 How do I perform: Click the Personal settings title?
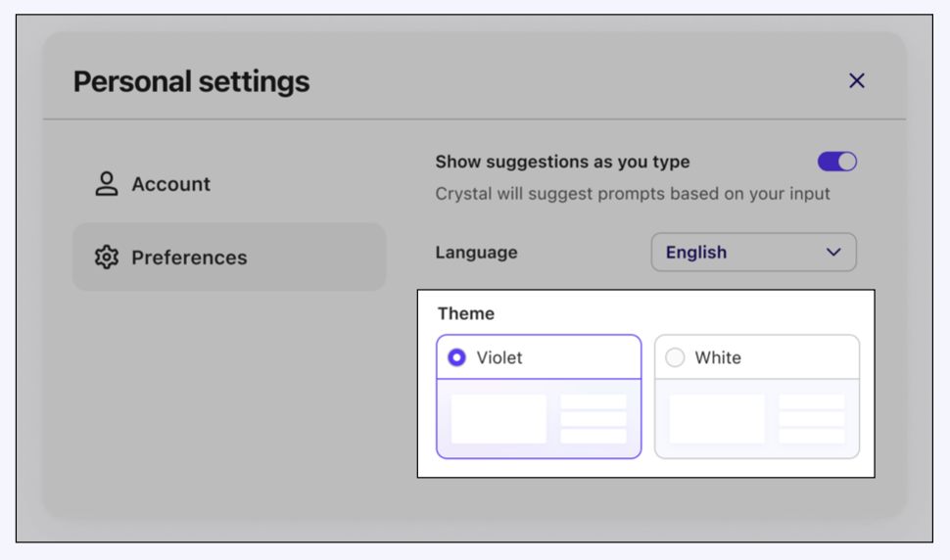[191, 81]
